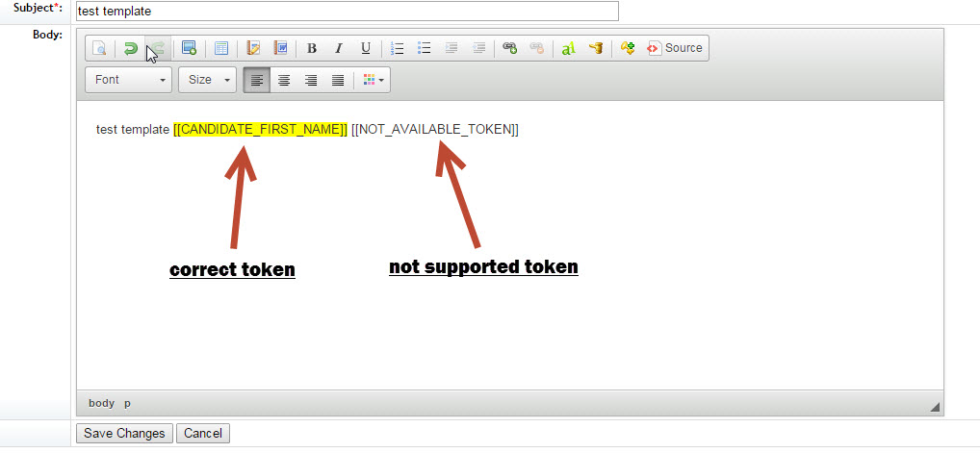Save the template with Save Changes
This screenshot has width=980, height=453.
click(x=124, y=433)
